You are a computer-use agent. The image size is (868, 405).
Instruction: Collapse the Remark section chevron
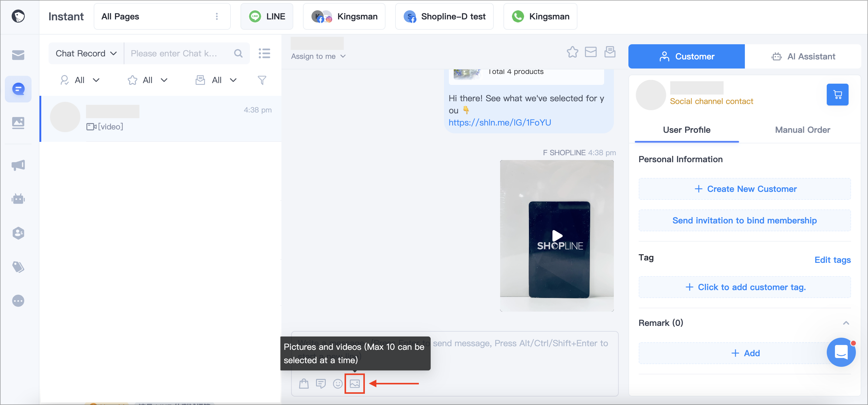[x=846, y=323]
